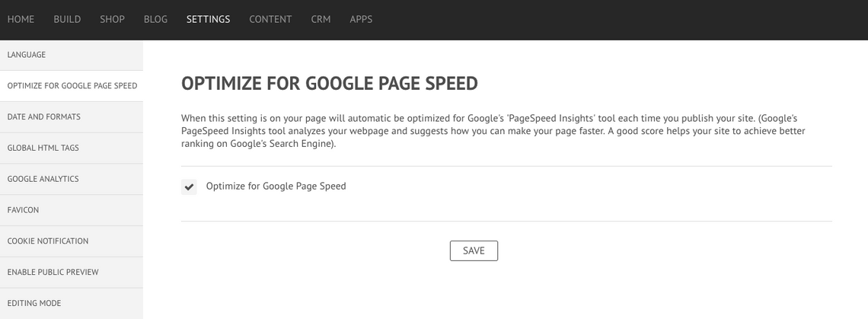Open the SHOP tab in navigation
This screenshot has height=319, width=868.
pyautogui.click(x=112, y=19)
